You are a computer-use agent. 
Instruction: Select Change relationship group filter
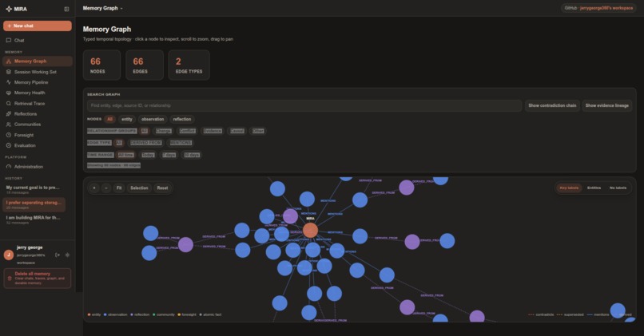[164, 131]
